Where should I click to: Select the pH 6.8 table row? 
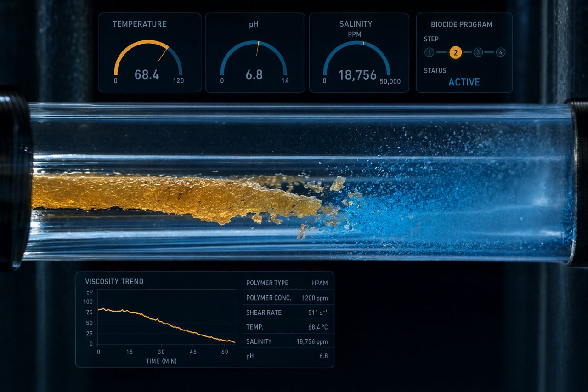[x=287, y=356]
